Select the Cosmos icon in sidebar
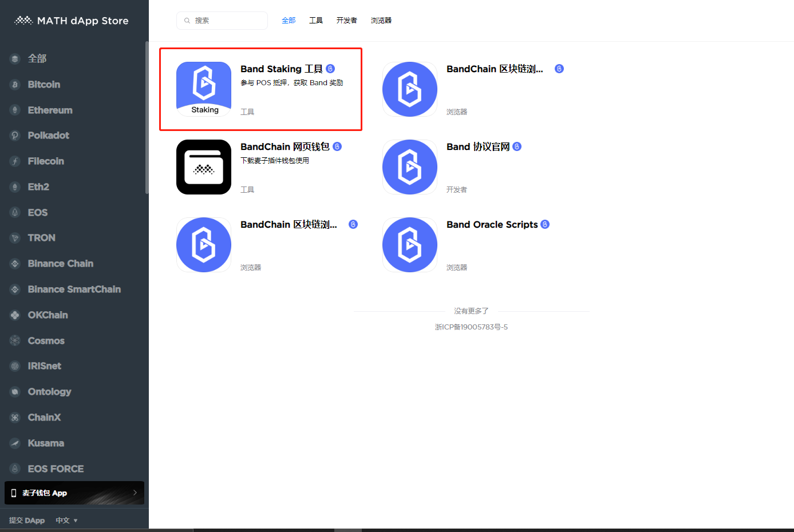The height and width of the screenshot is (532, 794). click(15, 340)
